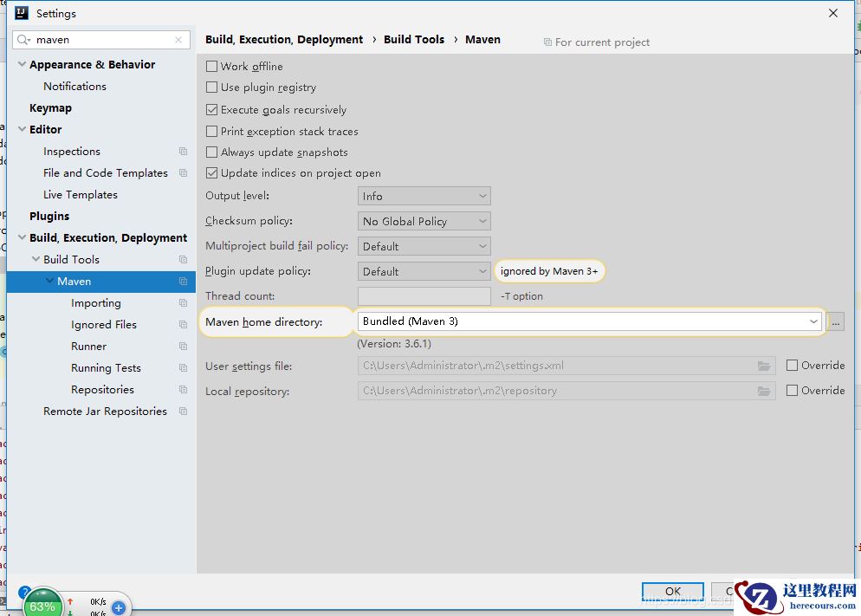
Task: Clear the maven search field with X icon
Action: click(x=178, y=40)
